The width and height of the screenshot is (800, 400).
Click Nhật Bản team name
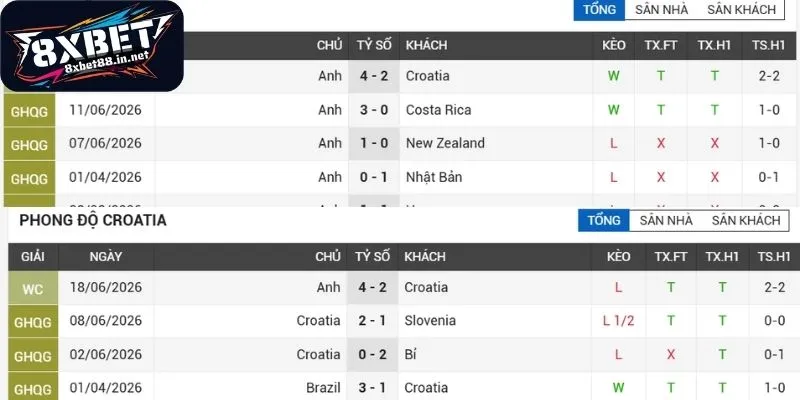point(434,177)
